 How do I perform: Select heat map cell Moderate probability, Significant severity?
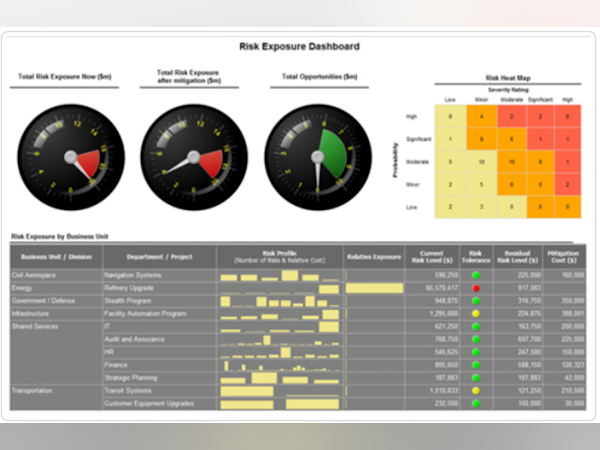[540, 162]
